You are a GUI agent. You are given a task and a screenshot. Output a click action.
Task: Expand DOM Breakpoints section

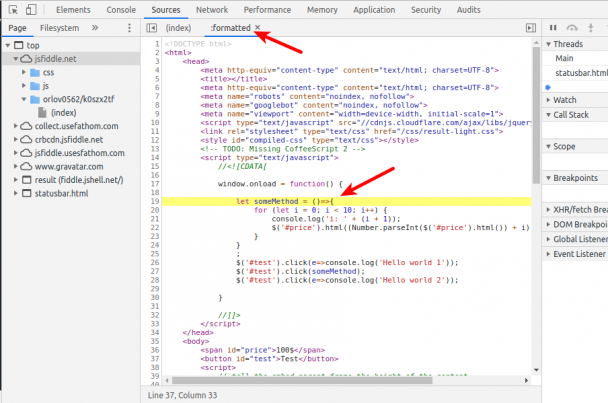point(548,225)
